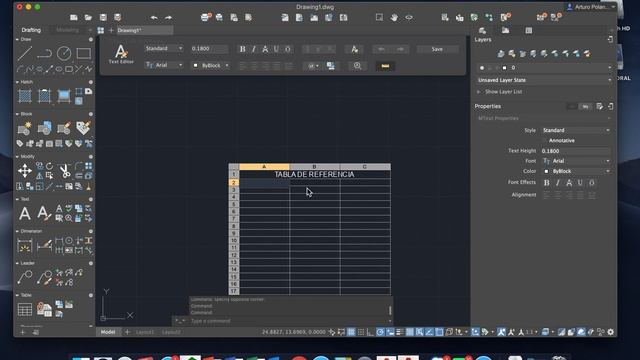Click the TABLA DE REFERENCIA title cell
Image resolution: width=640 pixels, height=360 pixels.
(315, 174)
